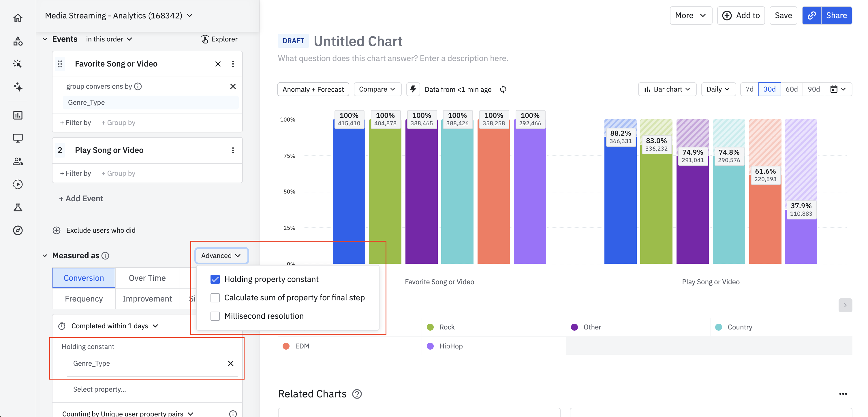Open the Bar chart type dropdown

pos(667,89)
